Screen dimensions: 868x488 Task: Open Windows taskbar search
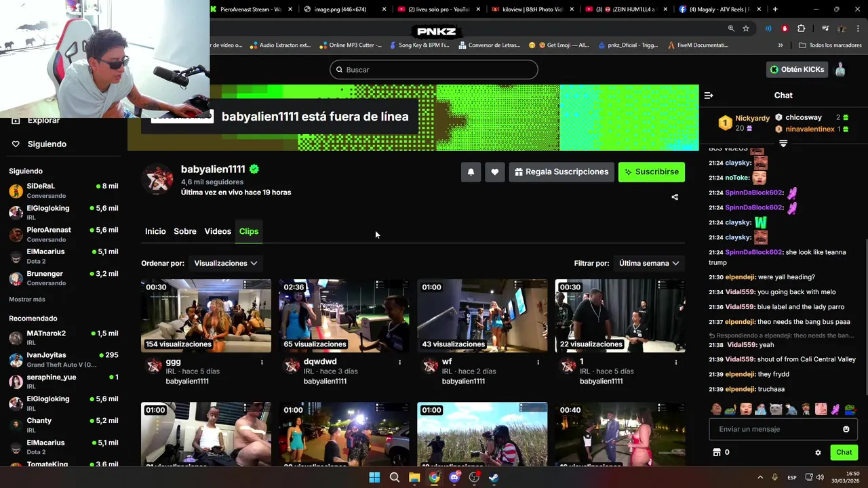395,477
